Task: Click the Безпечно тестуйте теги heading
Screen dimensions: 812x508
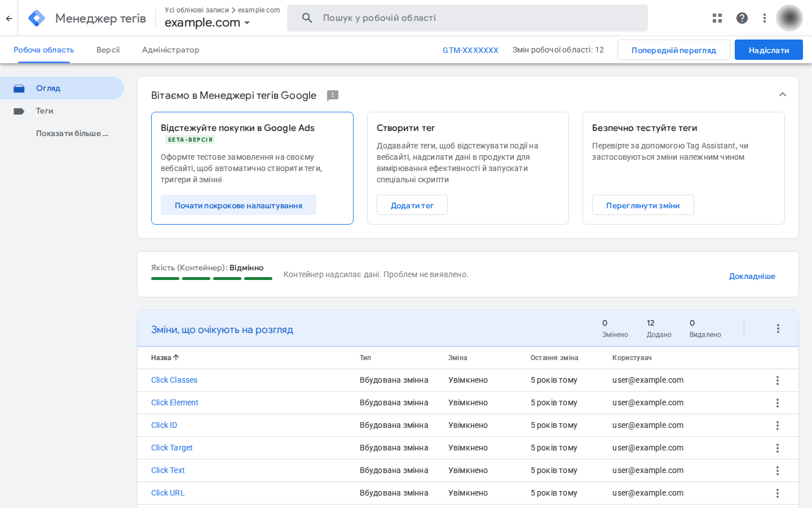Action: pyautogui.click(x=645, y=128)
